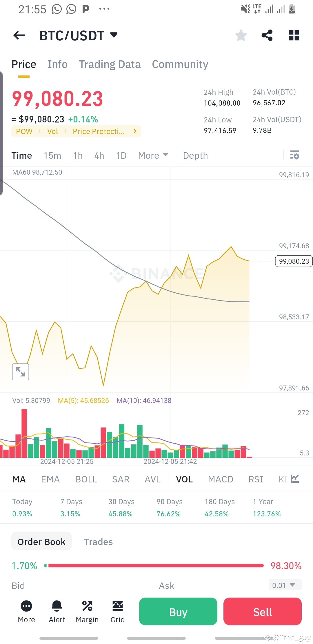The image size is (313, 644).
Task: Switch to the Trading Data tab
Action: tap(110, 64)
